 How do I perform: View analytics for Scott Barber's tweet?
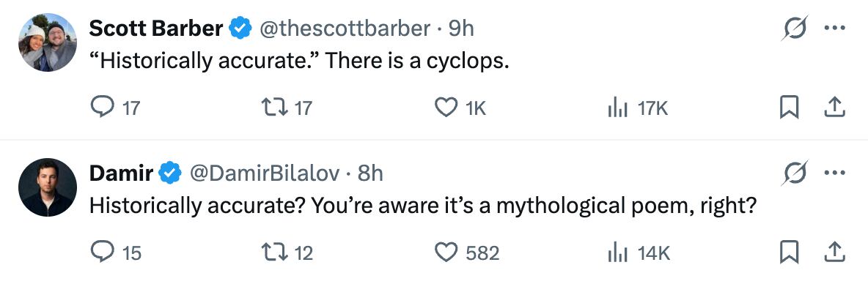(617, 107)
